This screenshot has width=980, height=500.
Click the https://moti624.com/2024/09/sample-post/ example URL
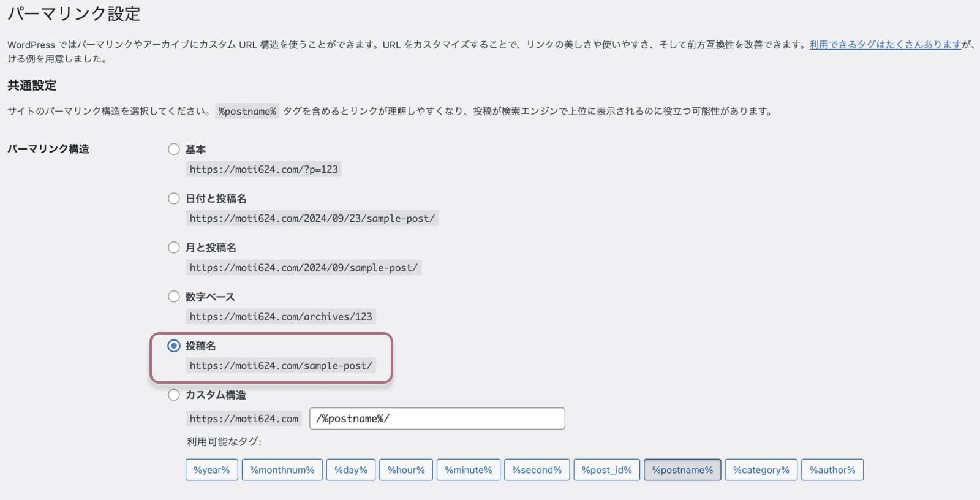pos(304,267)
